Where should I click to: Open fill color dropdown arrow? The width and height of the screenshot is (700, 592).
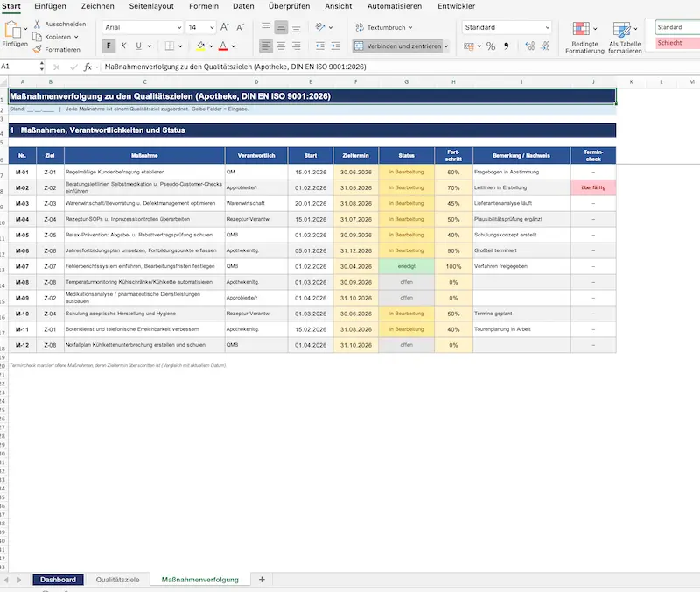[x=211, y=46]
